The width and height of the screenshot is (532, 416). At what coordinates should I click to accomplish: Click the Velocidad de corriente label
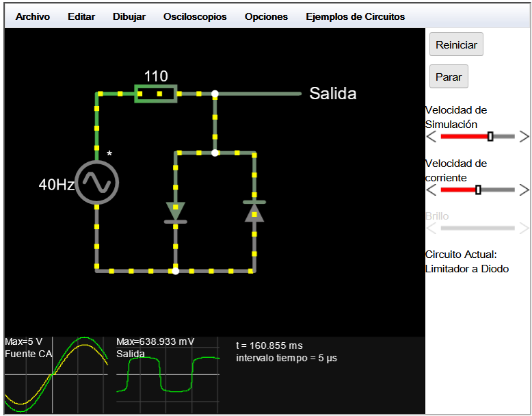(456, 170)
